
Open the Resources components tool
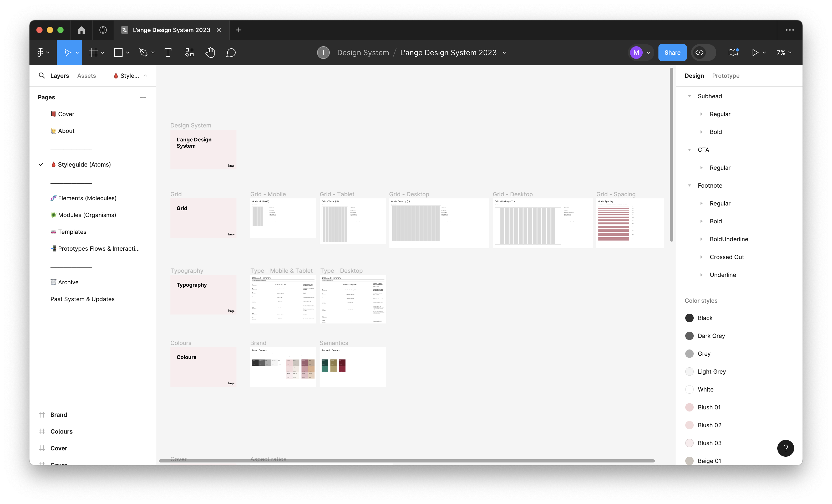coord(189,53)
